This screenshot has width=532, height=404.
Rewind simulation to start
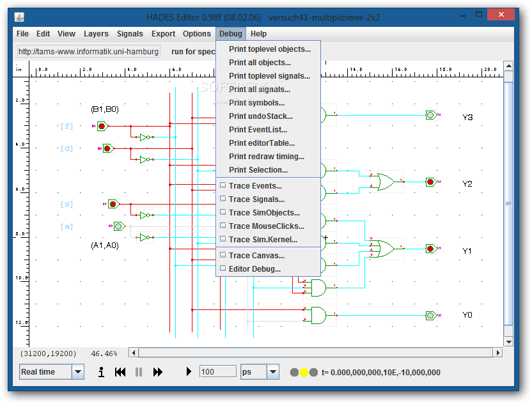click(x=120, y=372)
